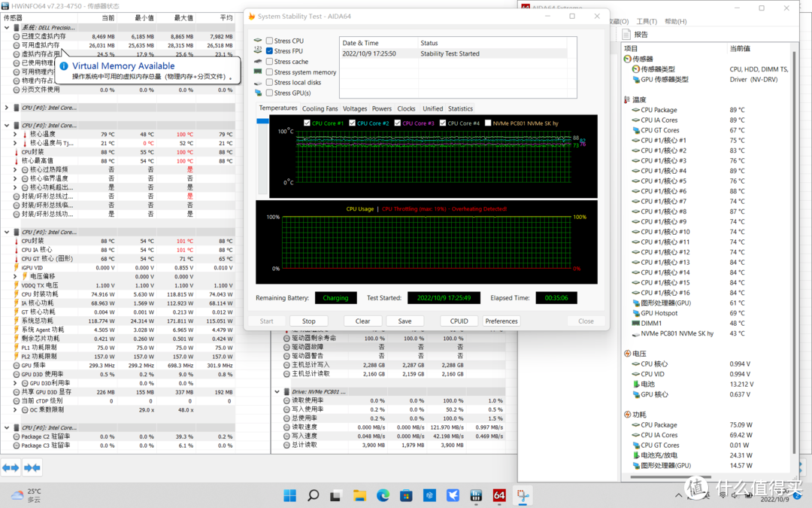Click the AIDA64 flame icon in stability test titlebar
The width and height of the screenshot is (812, 508).
[x=252, y=16]
